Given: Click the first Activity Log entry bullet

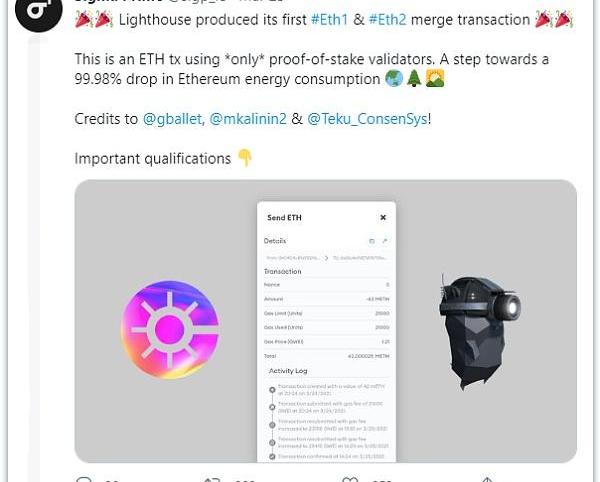Looking at the screenshot, I should click(x=272, y=390).
